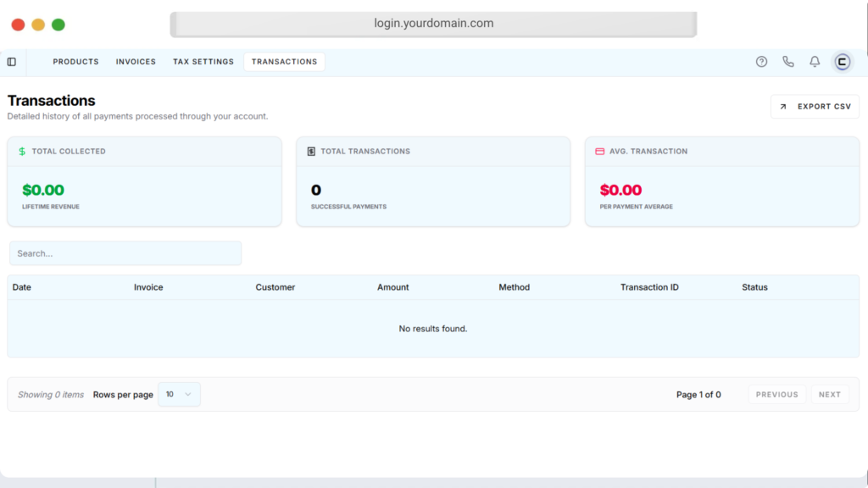This screenshot has width=868, height=488.
Task: Click the Avg. Transaction credit card icon
Action: click(x=599, y=152)
